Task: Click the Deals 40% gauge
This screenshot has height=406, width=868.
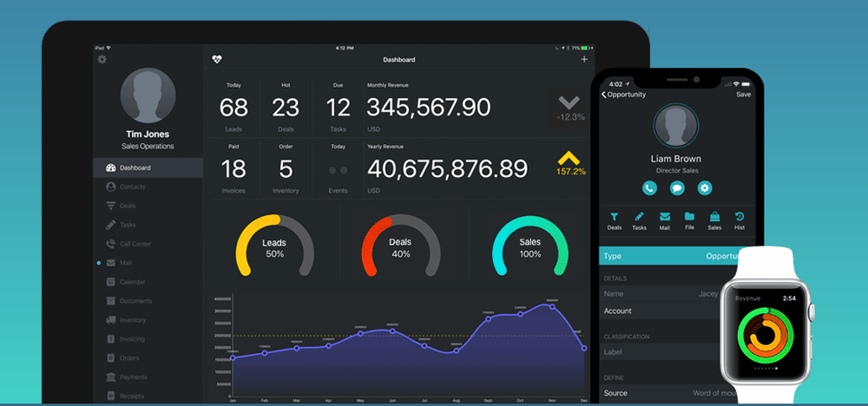Action: [400, 246]
